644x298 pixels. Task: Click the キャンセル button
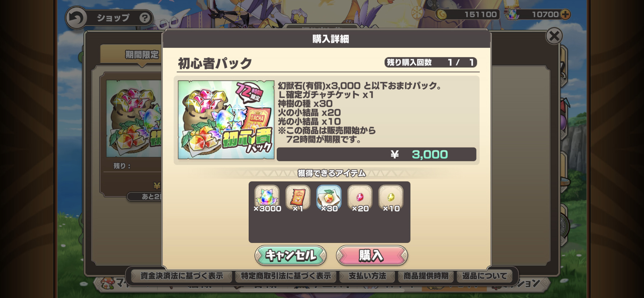(290, 256)
